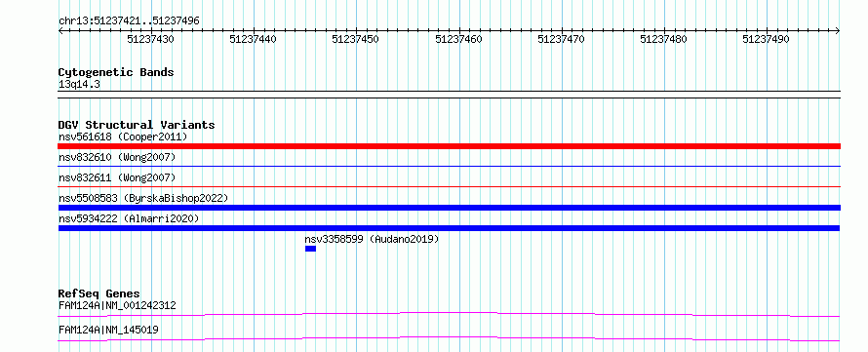Open variant nsv832611 (Wong2007) label
Viewport: 868px width, 352px height.
point(117,177)
